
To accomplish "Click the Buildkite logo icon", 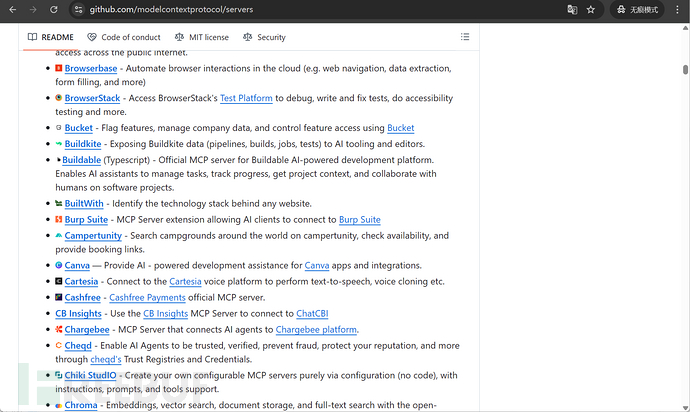I will point(59,143).
